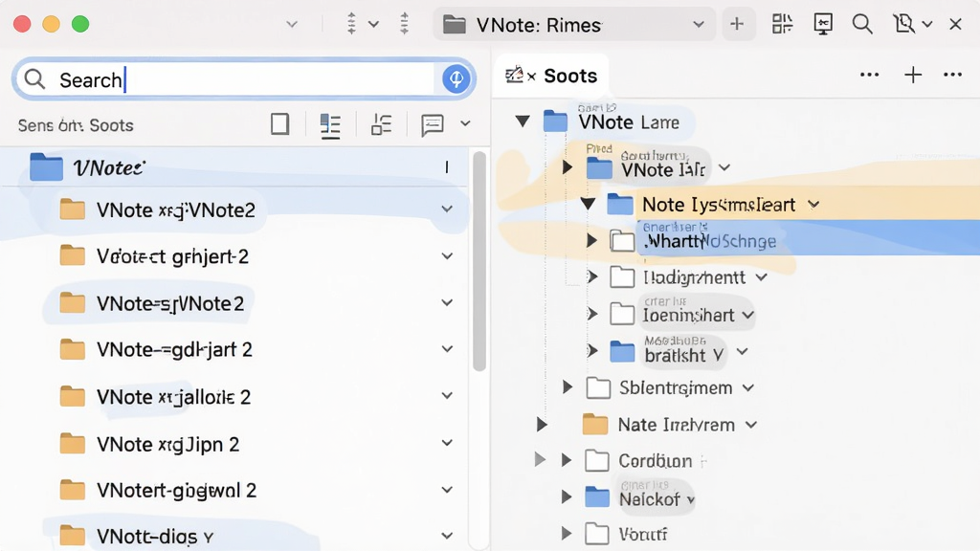Viewport: 980px width, 551px height.
Task: Select folder VNote xrgJipn 2
Action: click(x=167, y=444)
